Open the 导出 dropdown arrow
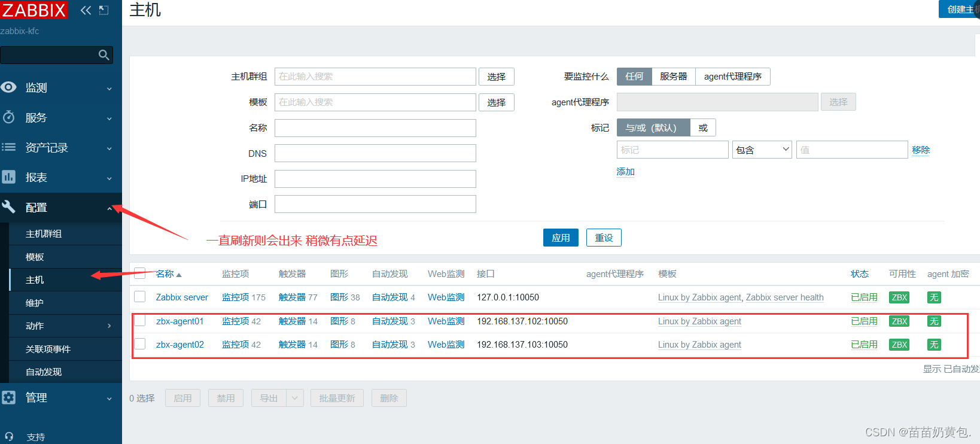This screenshot has height=444, width=980. [295, 398]
